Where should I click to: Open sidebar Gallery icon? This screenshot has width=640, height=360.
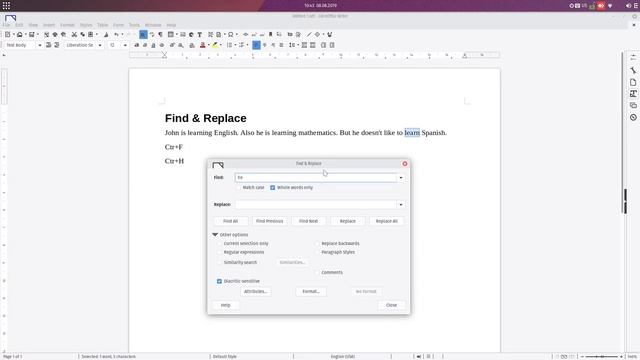tap(633, 106)
